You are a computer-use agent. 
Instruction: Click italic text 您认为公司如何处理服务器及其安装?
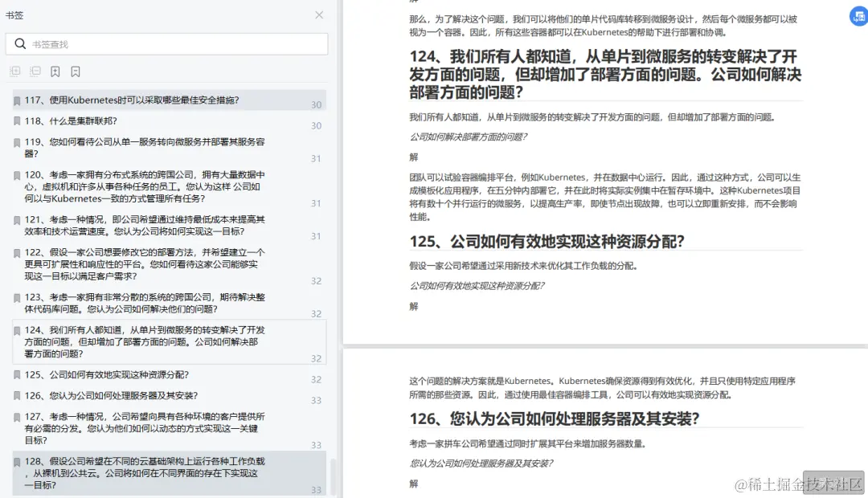pyautogui.click(x=481, y=463)
